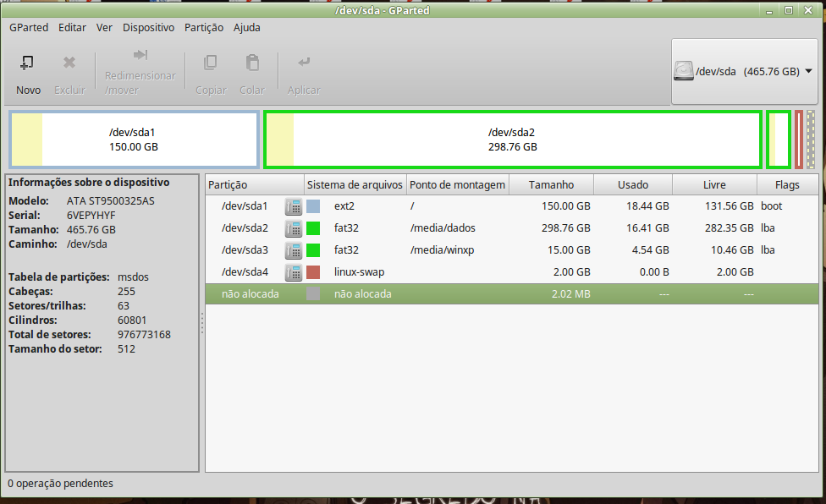Click the total sectors value 976773168
Viewport: 826px width, 504px height.
145,335
